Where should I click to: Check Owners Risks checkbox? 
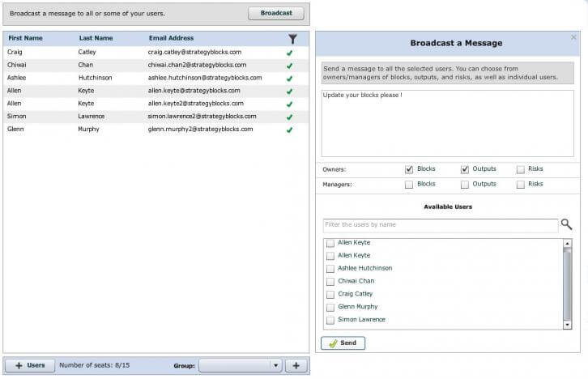[521, 169]
